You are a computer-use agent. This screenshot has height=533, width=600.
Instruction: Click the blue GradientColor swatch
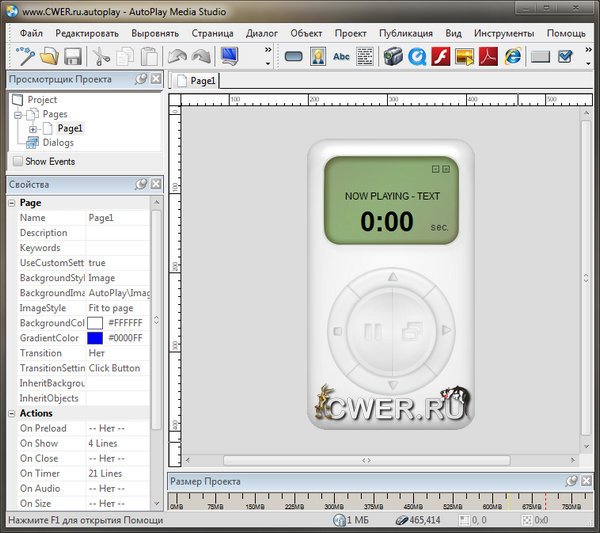click(x=94, y=338)
